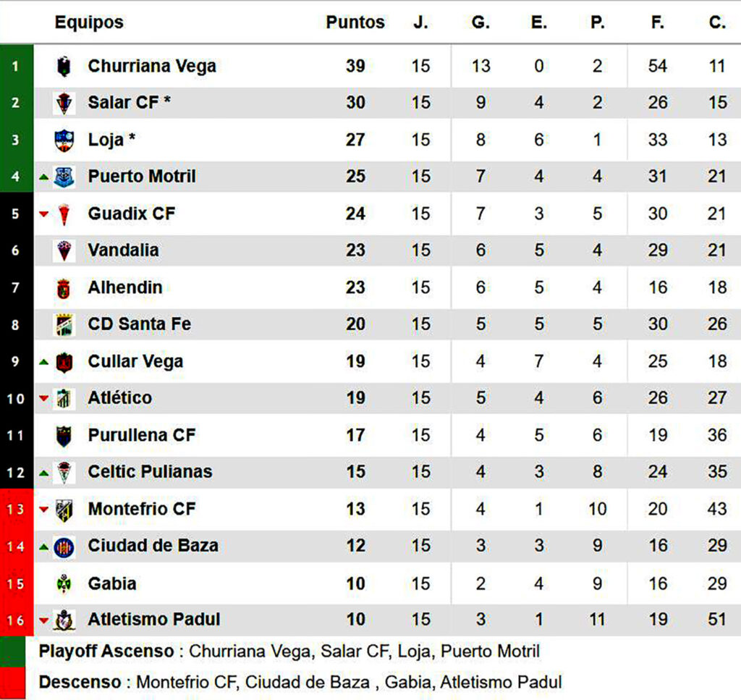Image resolution: width=741 pixels, height=700 pixels.
Task: Click the Gabia points value
Action: (x=355, y=583)
